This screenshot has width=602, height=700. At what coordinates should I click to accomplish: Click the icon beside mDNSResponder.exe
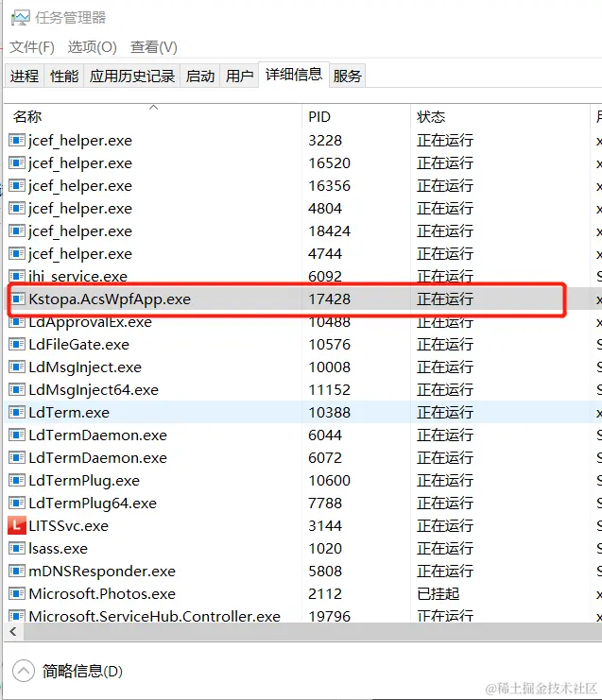[17, 571]
